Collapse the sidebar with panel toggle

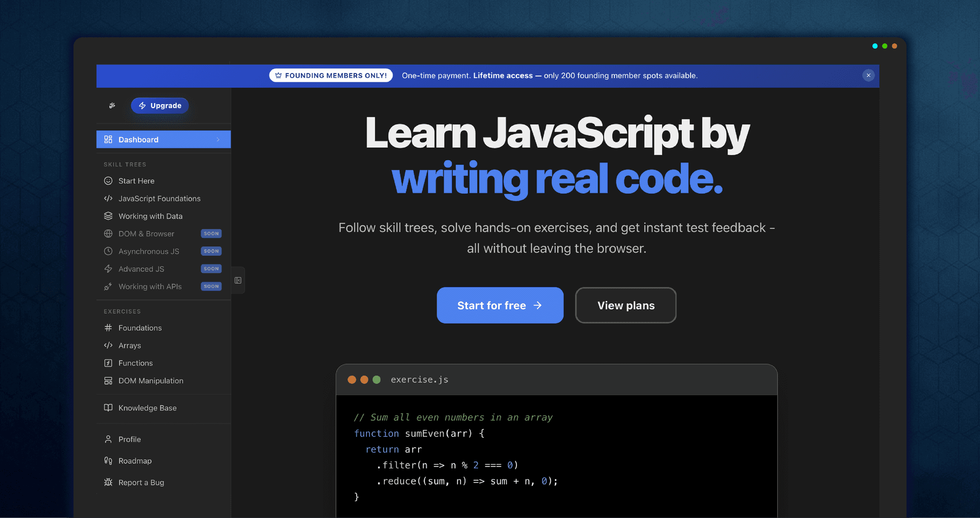[x=238, y=280]
